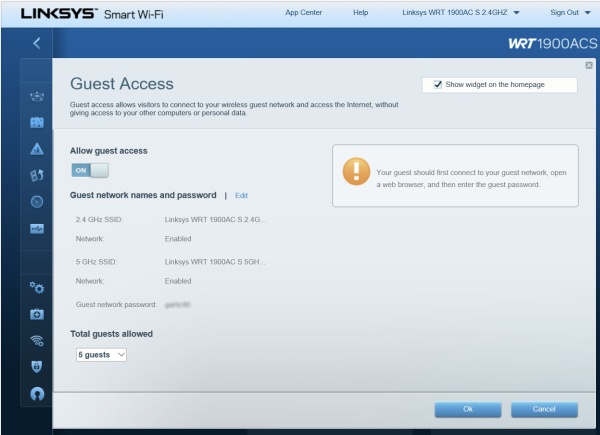Confirm with the Ok button
Image resolution: width=600 pixels, height=435 pixels.
tap(468, 409)
